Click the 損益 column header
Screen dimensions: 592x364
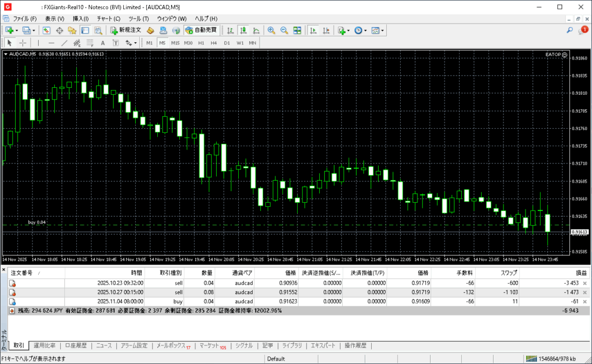(x=580, y=273)
